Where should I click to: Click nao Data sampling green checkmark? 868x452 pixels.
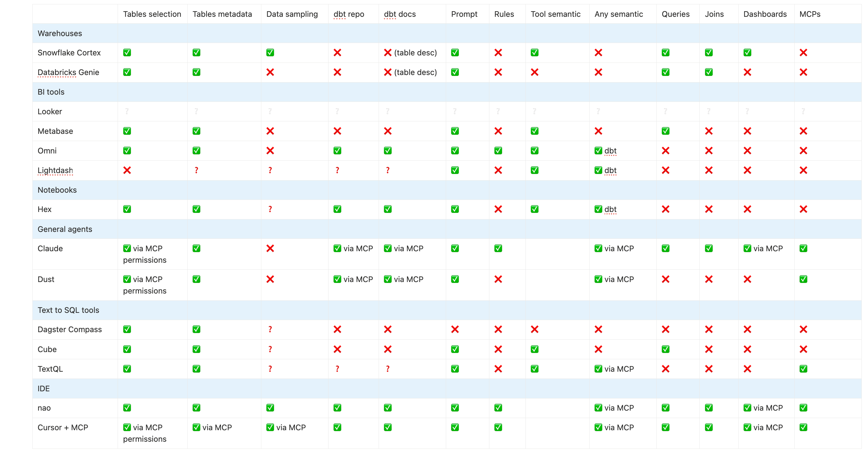coord(270,408)
